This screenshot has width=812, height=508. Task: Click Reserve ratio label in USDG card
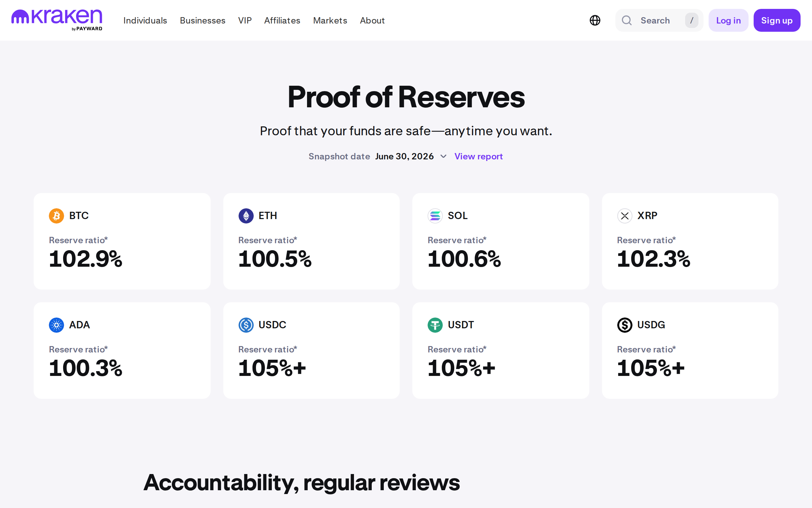[646, 349]
